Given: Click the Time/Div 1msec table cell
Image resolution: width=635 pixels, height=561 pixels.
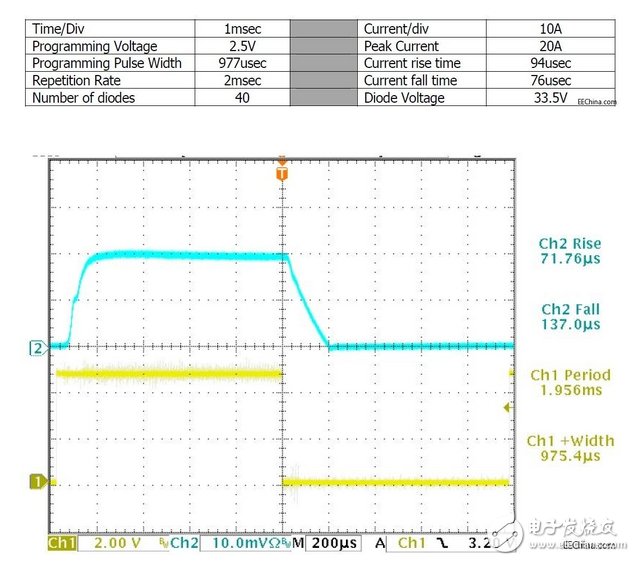Looking at the screenshot, I should pos(242,30).
